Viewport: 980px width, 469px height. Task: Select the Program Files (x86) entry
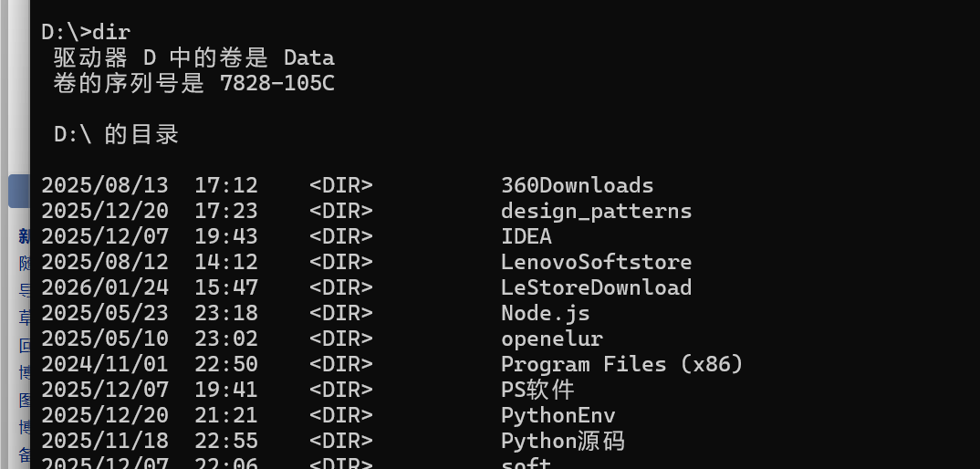coord(621,364)
